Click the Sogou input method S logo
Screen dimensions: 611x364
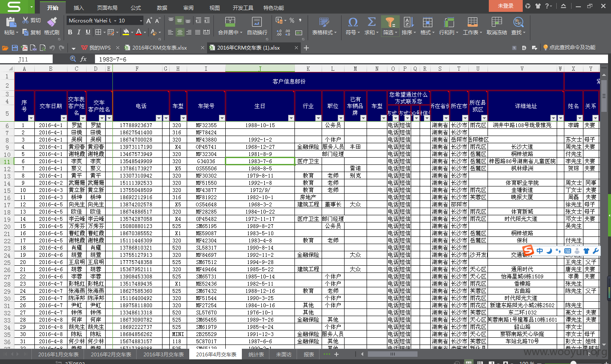[528, 251]
